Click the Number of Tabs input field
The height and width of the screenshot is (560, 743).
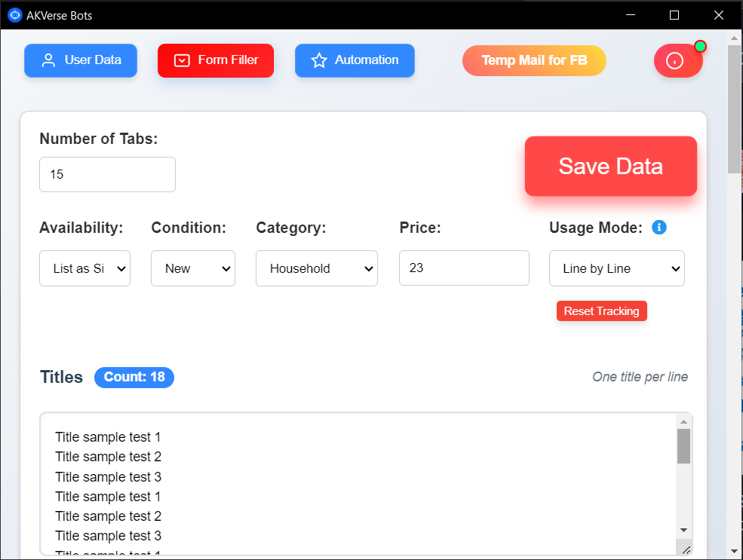coord(108,174)
